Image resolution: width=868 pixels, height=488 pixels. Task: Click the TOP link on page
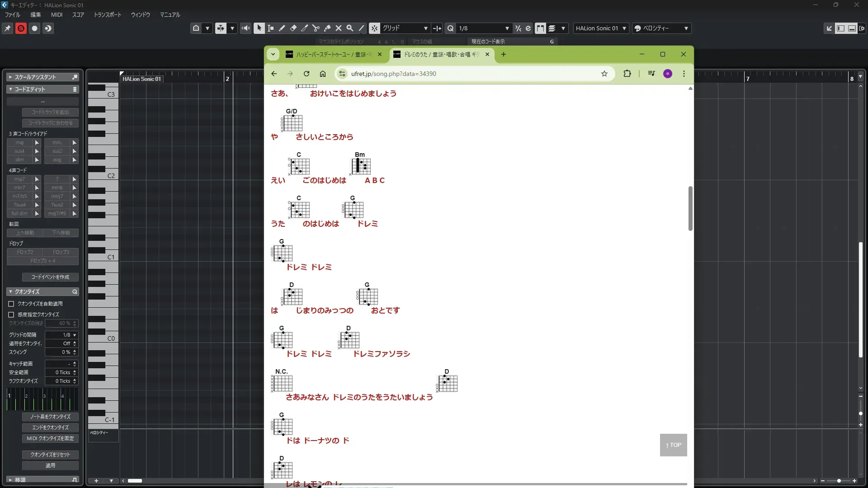pyautogui.click(x=673, y=445)
